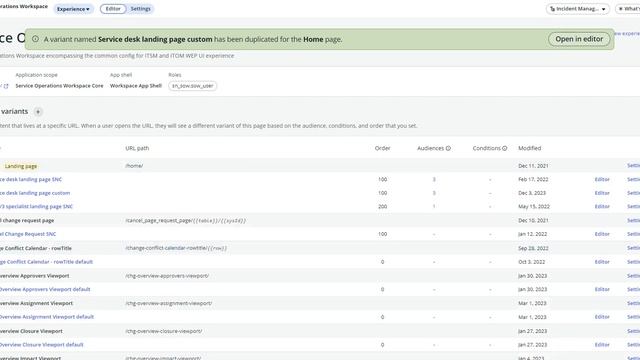Open Editor for Approvers Viewport default row

coord(602,289)
